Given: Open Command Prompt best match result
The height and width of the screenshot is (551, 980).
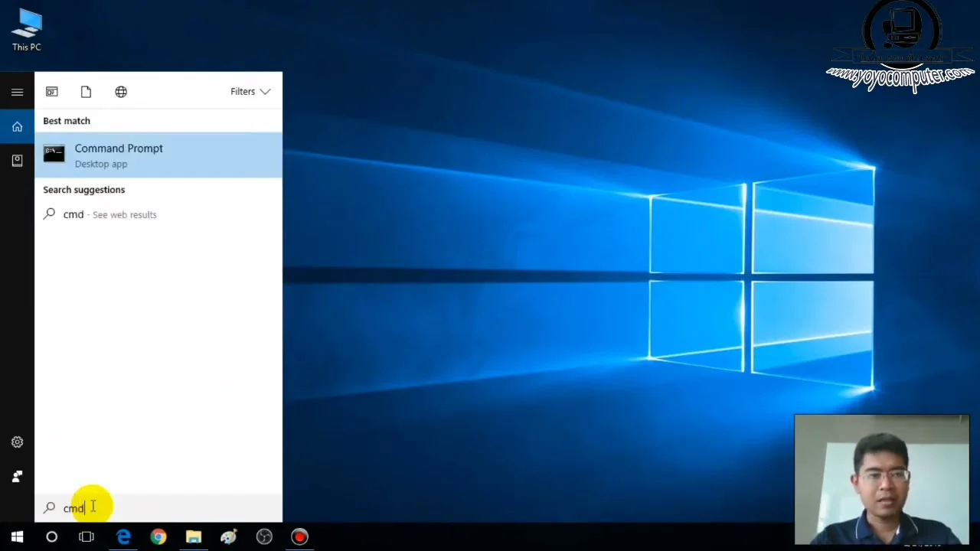Looking at the screenshot, I should (x=158, y=155).
